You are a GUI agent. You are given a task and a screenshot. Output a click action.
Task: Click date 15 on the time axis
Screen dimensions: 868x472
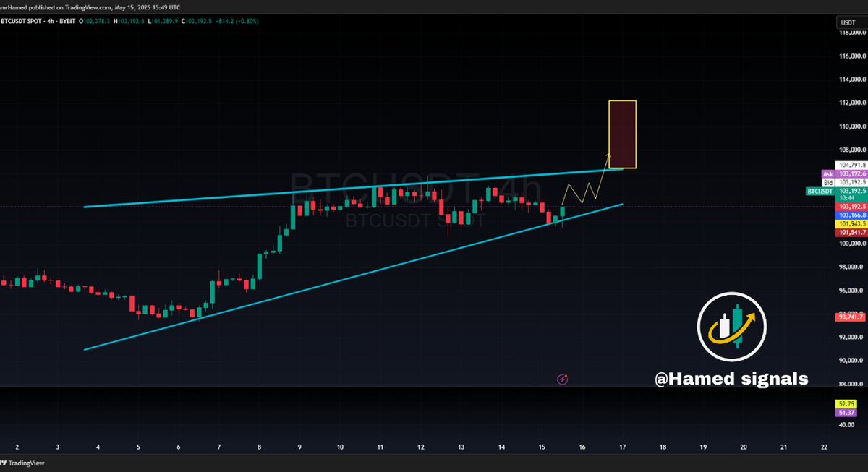click(x=542, y=447)
